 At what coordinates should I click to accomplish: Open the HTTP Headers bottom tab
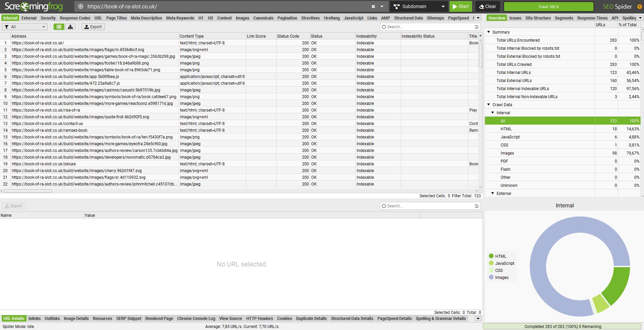point(259,319)
